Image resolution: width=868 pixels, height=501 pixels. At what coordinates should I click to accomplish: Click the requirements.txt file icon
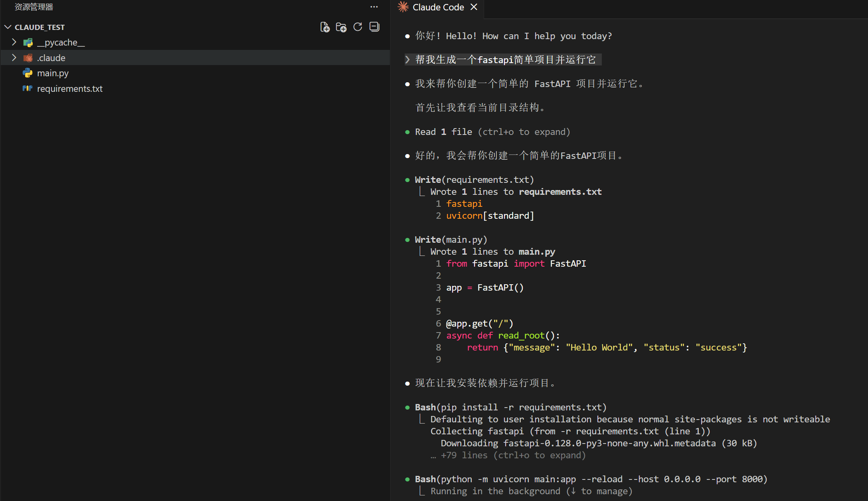pyautogui.click(x=28, y=89)
